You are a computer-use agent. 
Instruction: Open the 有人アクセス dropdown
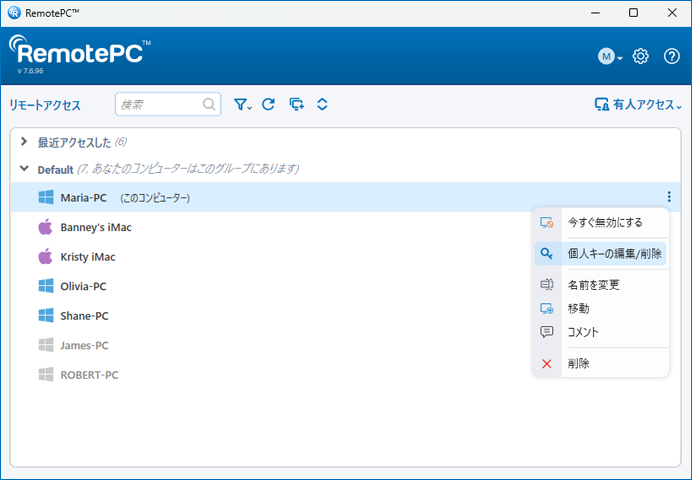coord(638,105)
